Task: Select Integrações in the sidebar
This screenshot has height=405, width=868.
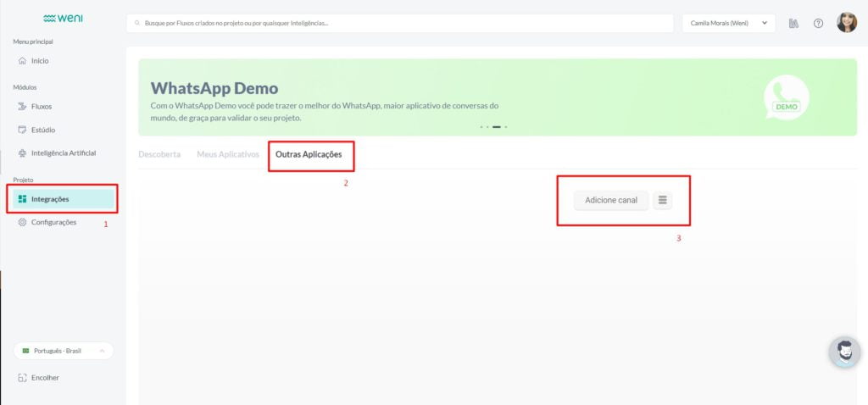Action: [63, 199]
